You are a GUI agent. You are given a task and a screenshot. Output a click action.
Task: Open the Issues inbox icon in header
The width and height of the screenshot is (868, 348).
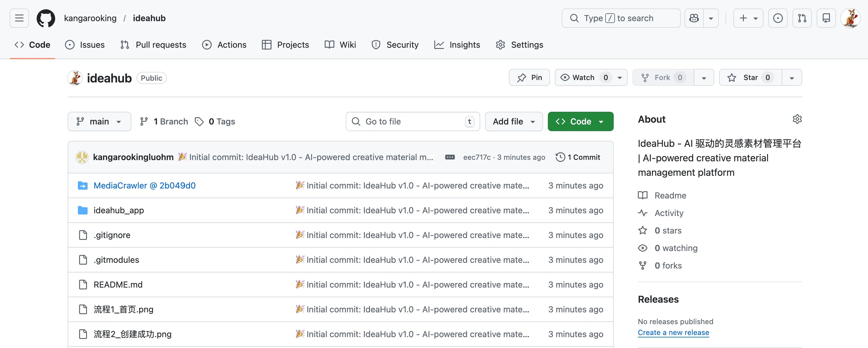pos(778,18)
